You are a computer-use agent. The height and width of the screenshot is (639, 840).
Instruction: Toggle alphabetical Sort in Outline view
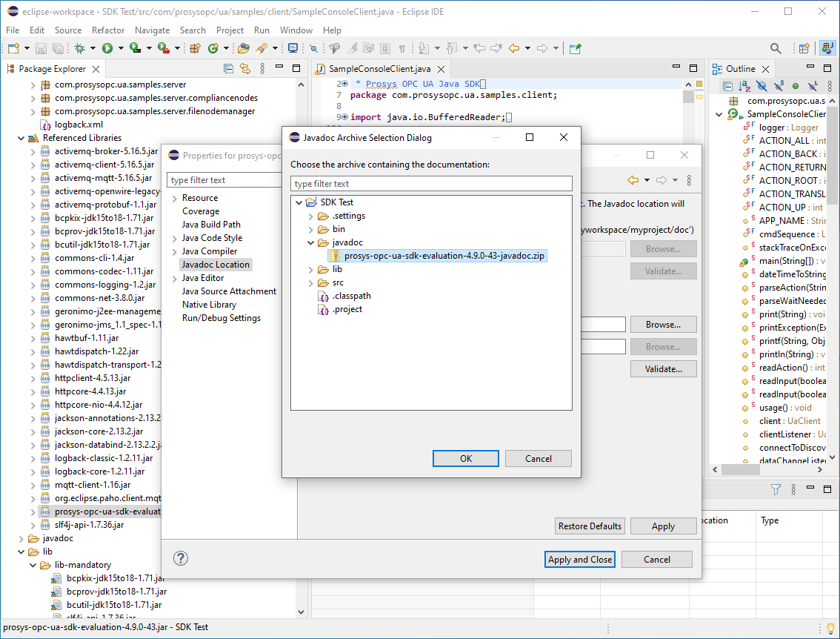point(745,87)
